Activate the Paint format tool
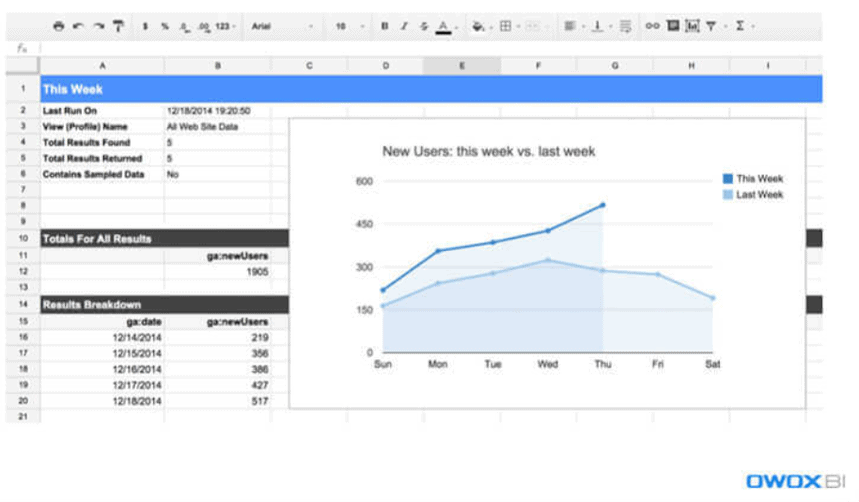 click(118, 26)
